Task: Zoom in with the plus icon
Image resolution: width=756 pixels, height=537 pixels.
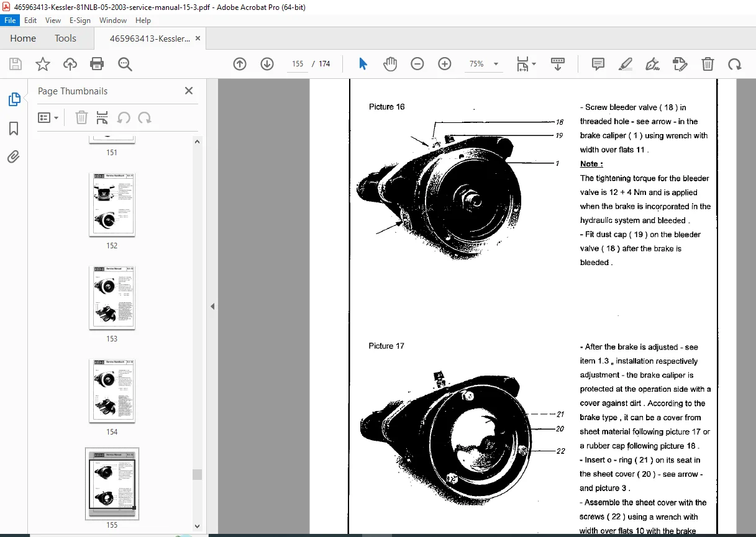Action: [445, 64]
